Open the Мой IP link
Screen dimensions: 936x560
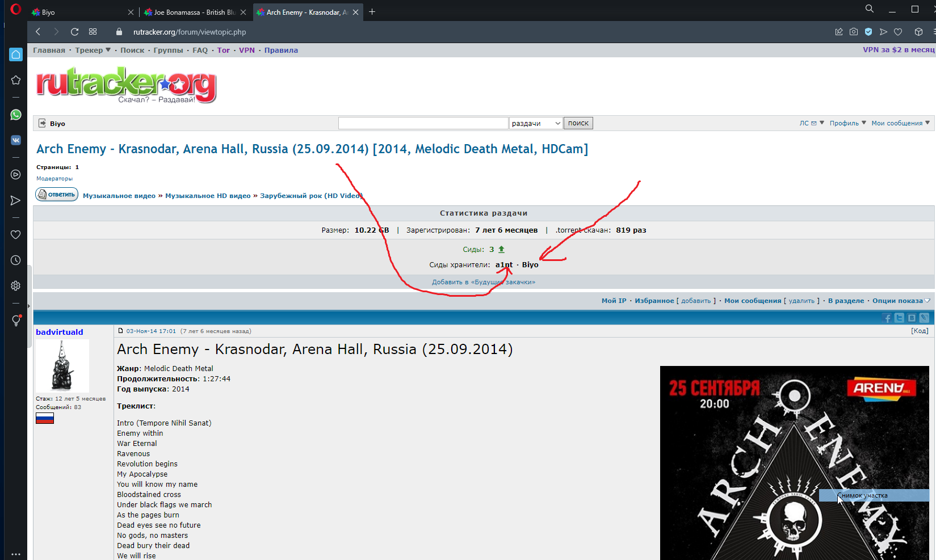(614, 301)
